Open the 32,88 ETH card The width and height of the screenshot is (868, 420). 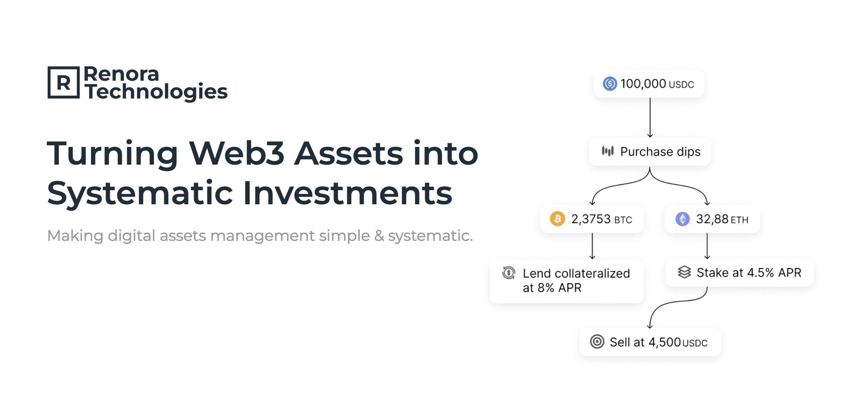pos(712,219)
